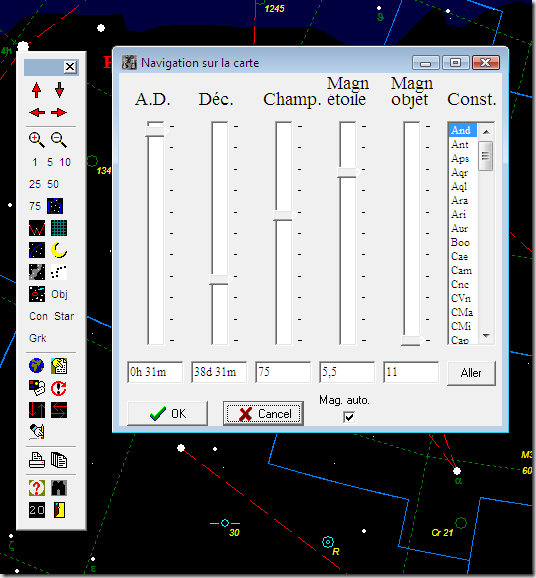Image resolution: width=536 pixels, height=578 pixels.
Task: Open help with the red question mark
Action: pos(37,488)
